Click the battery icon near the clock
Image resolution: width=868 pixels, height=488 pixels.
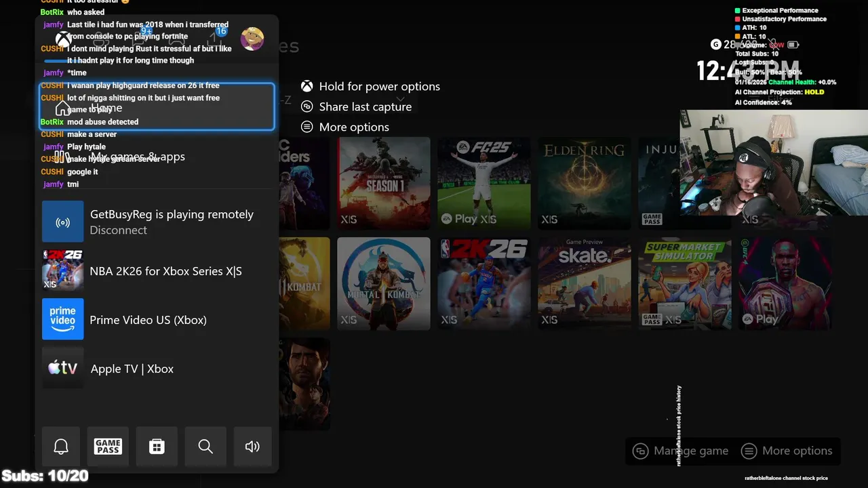[x=793, y=45]
